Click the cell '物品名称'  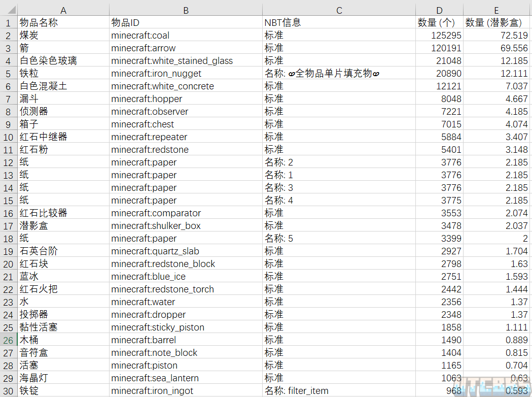(63, 22)
